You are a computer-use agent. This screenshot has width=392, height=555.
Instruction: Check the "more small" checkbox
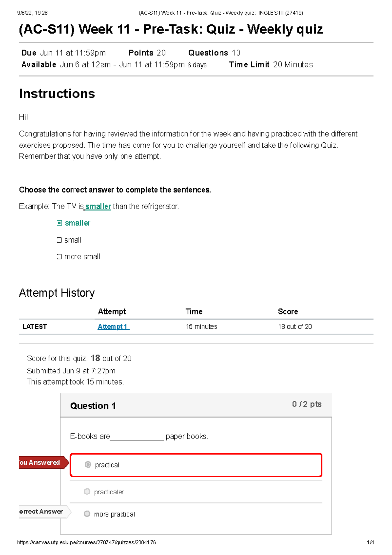pyautogui.click(x=59, y=257)
